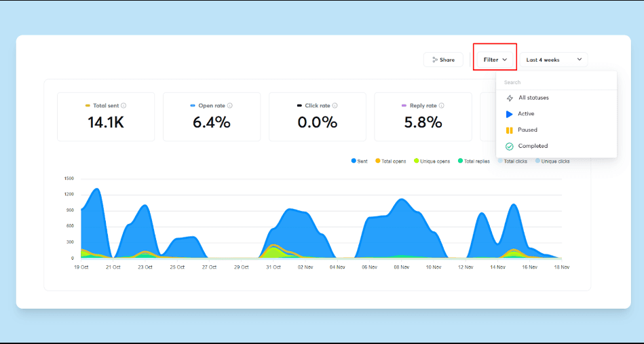Click the Total sent info icon

(x=124, y=105)
